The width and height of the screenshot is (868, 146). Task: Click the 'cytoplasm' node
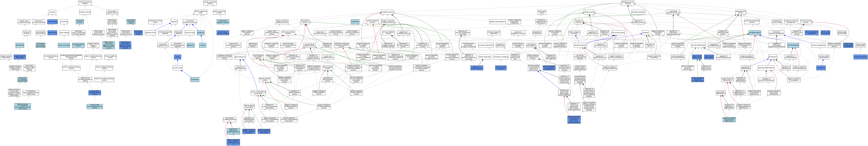[x=201, y=33]
